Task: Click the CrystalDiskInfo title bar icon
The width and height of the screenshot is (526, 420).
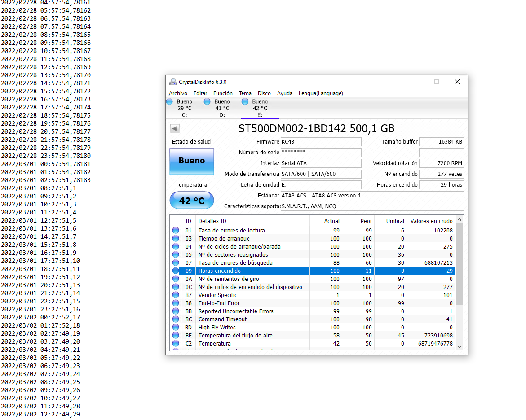Action: (x=173, y=82)
